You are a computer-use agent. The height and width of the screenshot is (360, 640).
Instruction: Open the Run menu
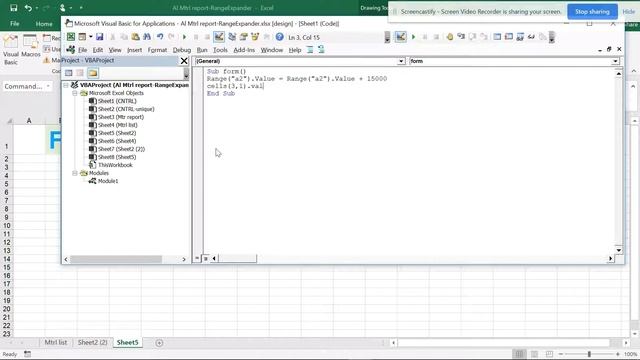click(202, 50)
